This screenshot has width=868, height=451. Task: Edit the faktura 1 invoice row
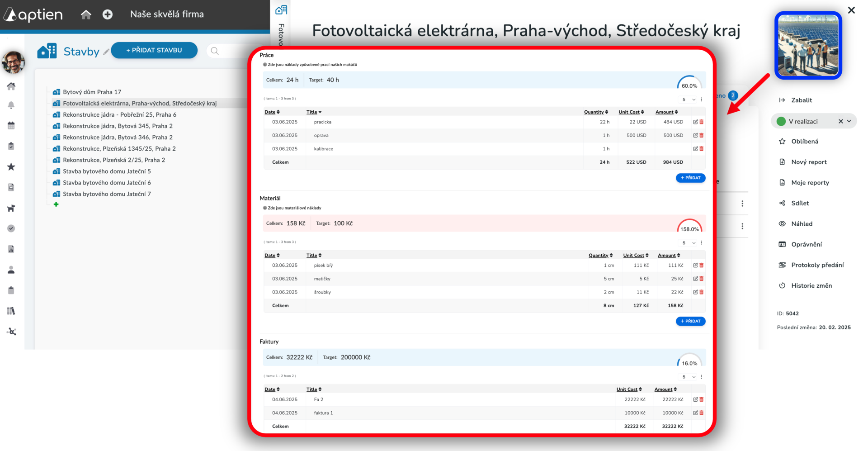[x=695, y=413]
